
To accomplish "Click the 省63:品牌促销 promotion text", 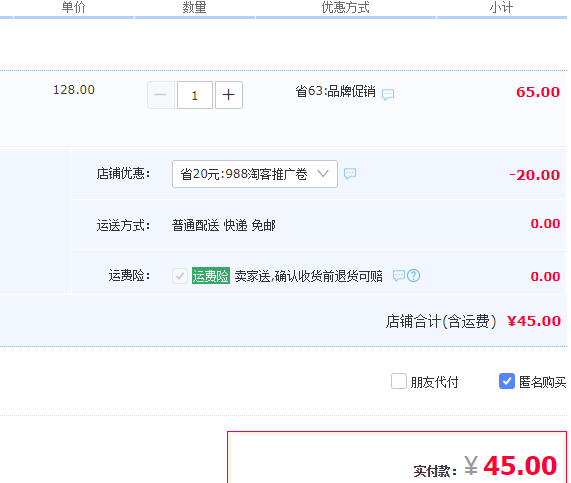I will (335, 91).
